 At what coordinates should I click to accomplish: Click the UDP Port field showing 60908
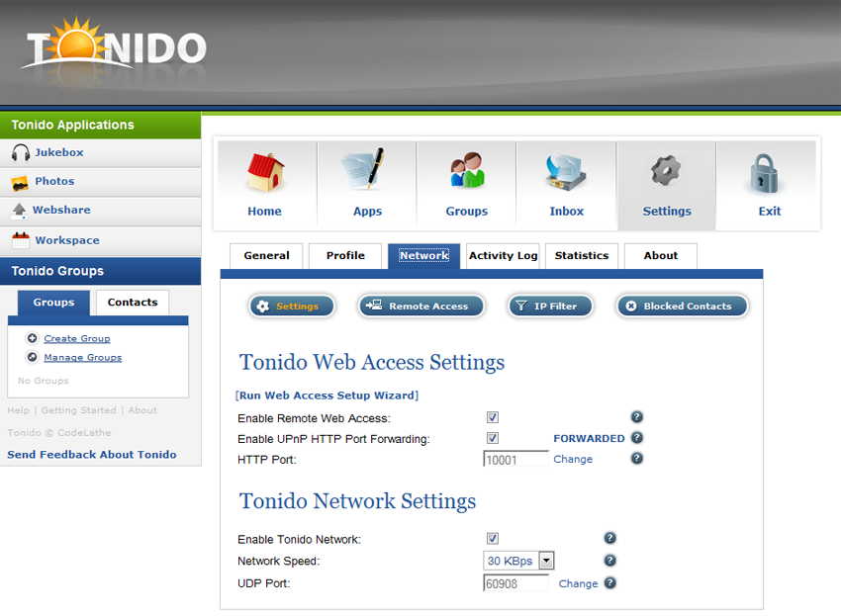coord(515,583)
